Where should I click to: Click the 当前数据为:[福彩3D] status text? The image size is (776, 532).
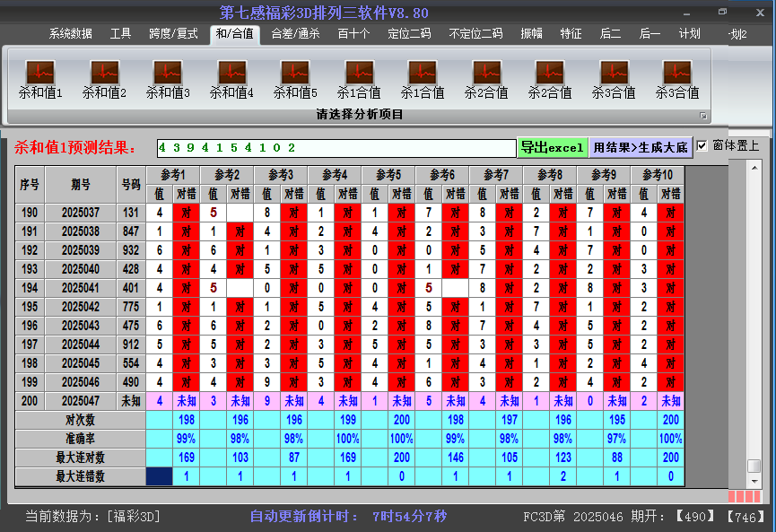[x=92, y=517]
